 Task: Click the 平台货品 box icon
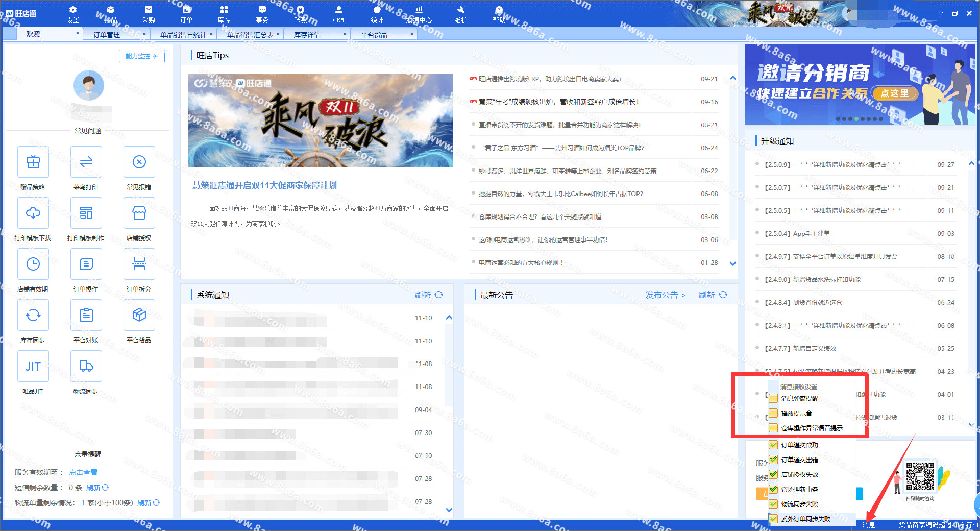click(139, 315)
